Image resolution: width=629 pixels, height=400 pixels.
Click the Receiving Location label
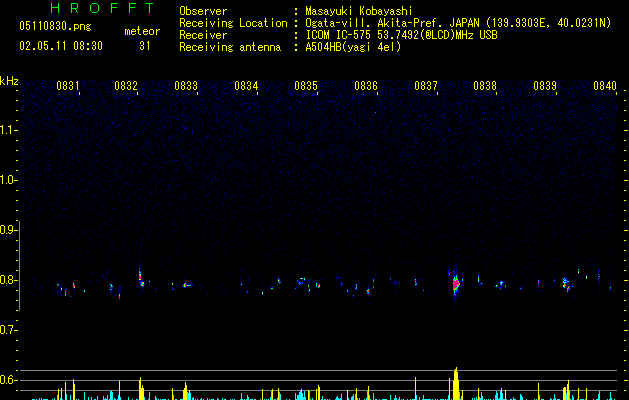click(x=233, y=23)
